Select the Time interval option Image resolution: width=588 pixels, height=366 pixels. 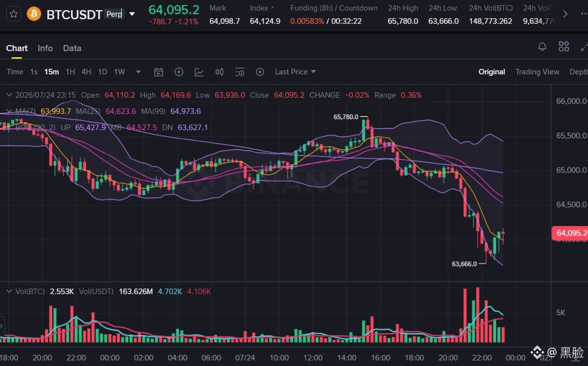(15, 72)
